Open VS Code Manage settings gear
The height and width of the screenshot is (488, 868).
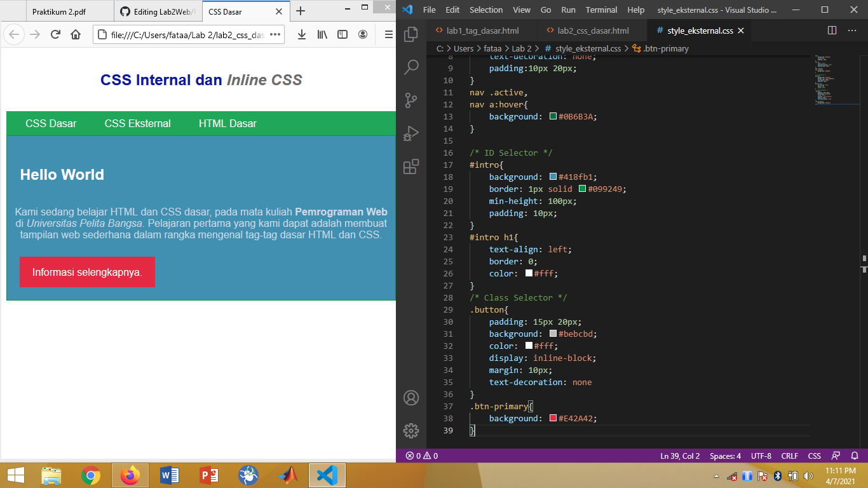[411, 430]
